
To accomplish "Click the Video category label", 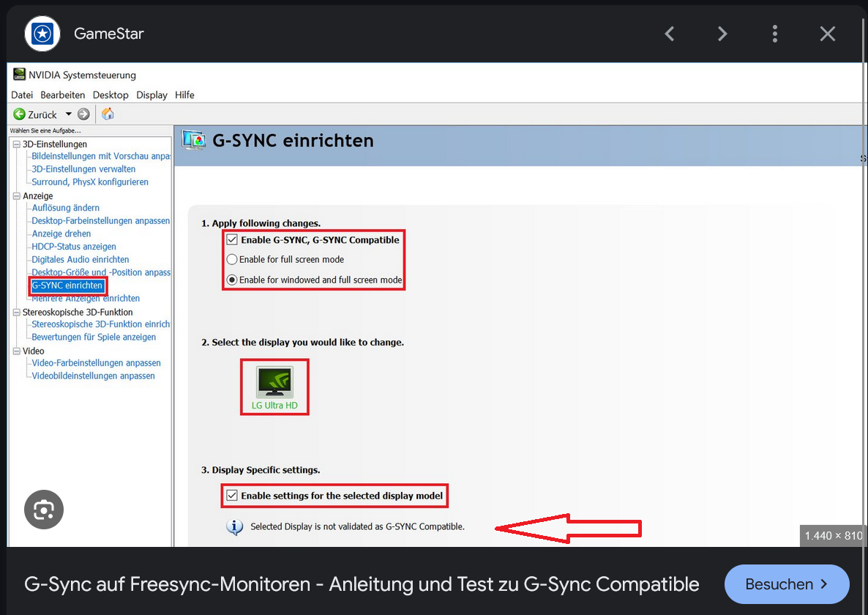I will (x=33, y=351).
